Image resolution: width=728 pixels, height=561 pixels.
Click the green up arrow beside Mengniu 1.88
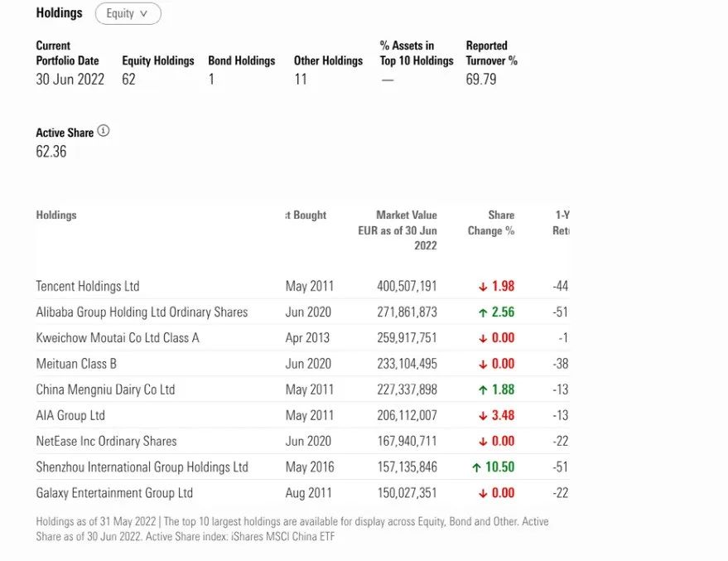[483, 390]
